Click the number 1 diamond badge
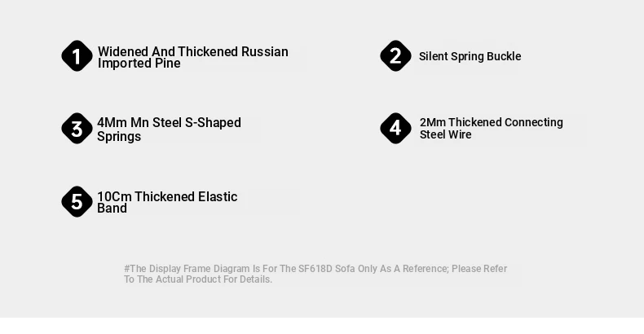 coord(77,56)
